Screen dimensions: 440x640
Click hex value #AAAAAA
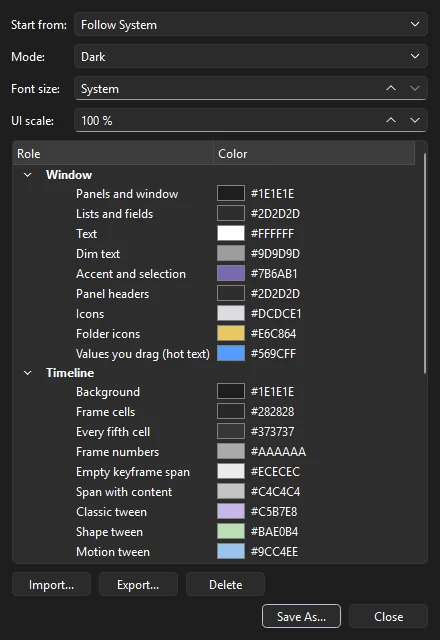click(x=278, y=451)
